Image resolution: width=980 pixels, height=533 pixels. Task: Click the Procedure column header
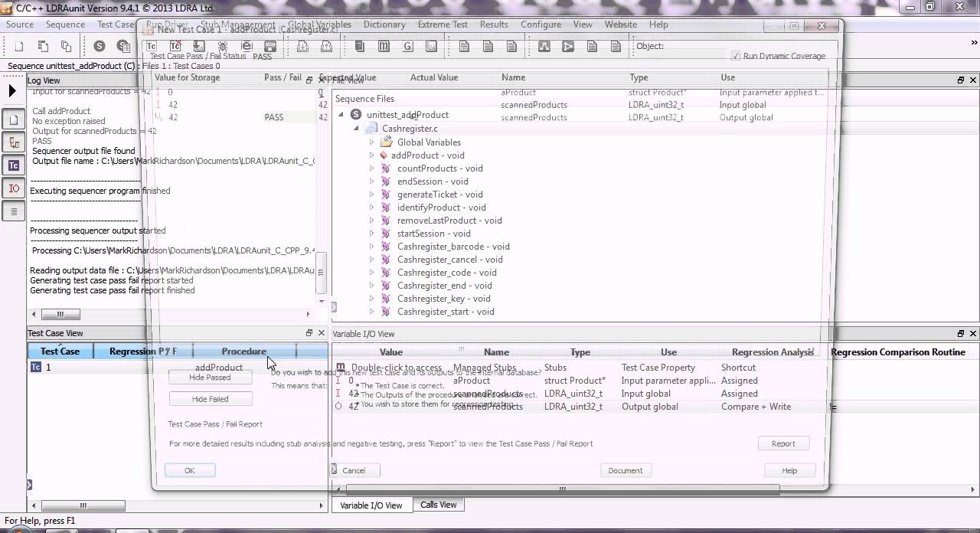click(x=243, y=352)
